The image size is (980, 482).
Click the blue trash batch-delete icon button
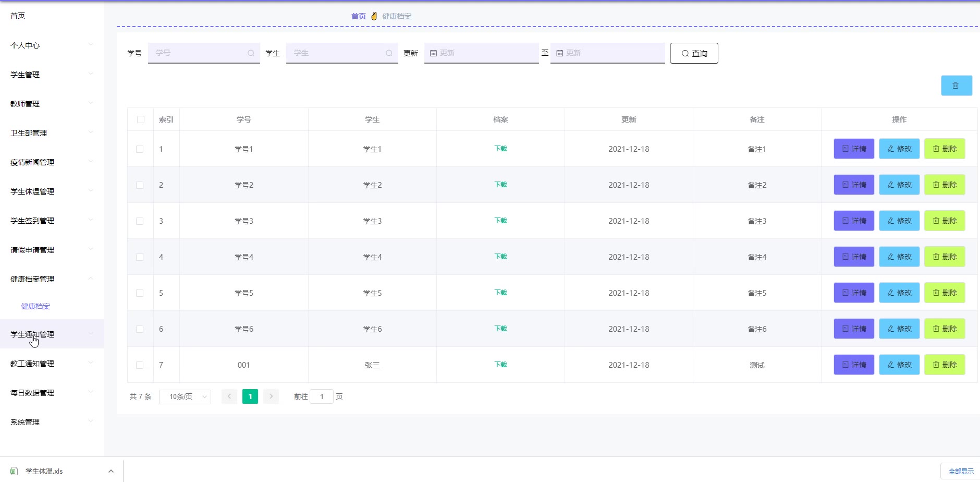pos(956,86)
